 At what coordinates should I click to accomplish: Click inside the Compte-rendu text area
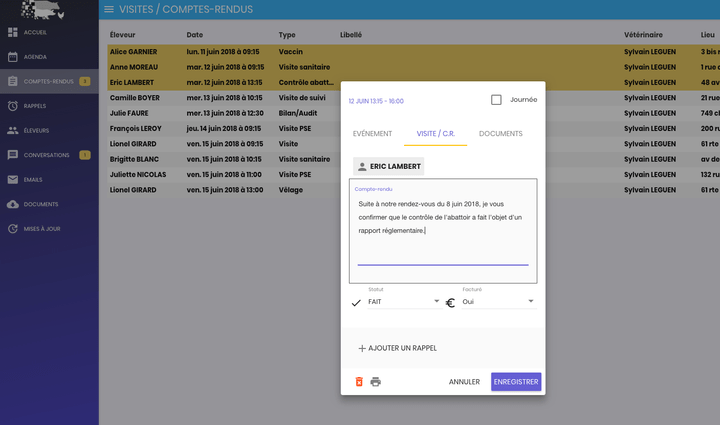(x=443, y=230)
